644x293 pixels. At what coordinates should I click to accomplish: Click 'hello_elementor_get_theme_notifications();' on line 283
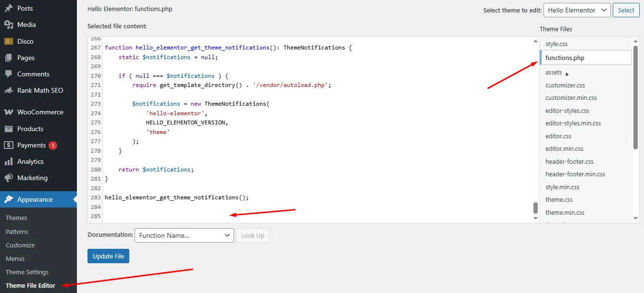click(x=177, y=197)
